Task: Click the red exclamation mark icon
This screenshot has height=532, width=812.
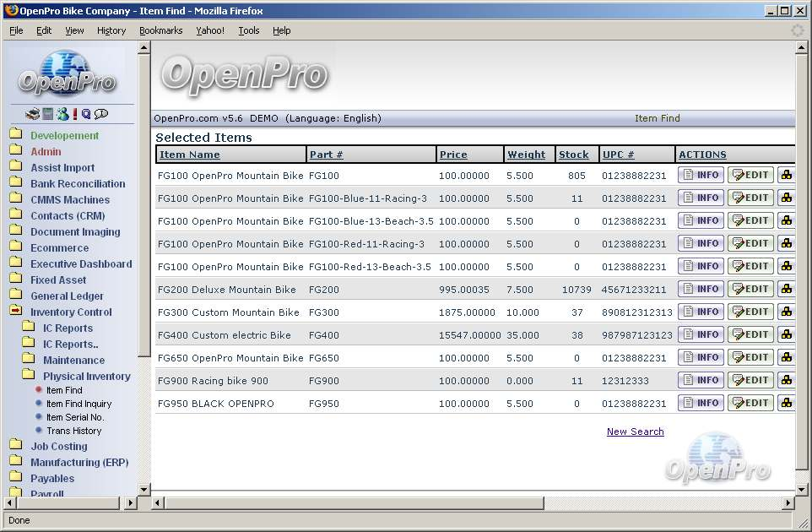Action: pyautogui.click(x=74, y=114)
